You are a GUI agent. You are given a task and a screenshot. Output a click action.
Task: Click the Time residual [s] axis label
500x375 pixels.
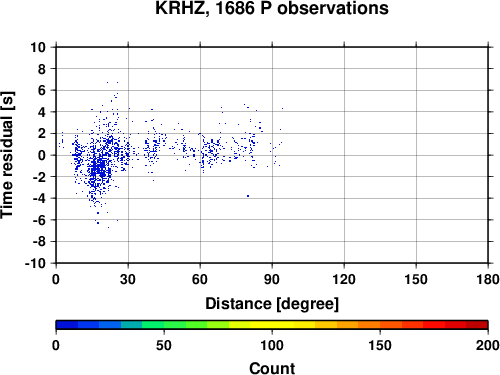(7, 155)
